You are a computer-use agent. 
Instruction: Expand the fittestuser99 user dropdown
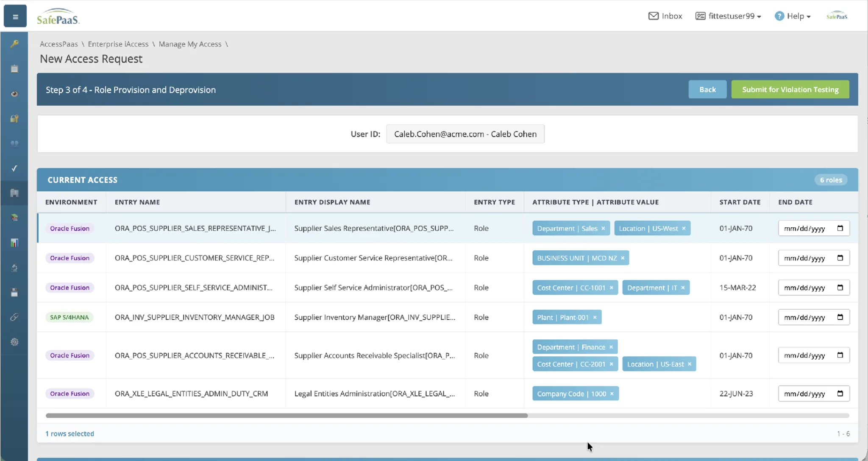click(729, 16)
